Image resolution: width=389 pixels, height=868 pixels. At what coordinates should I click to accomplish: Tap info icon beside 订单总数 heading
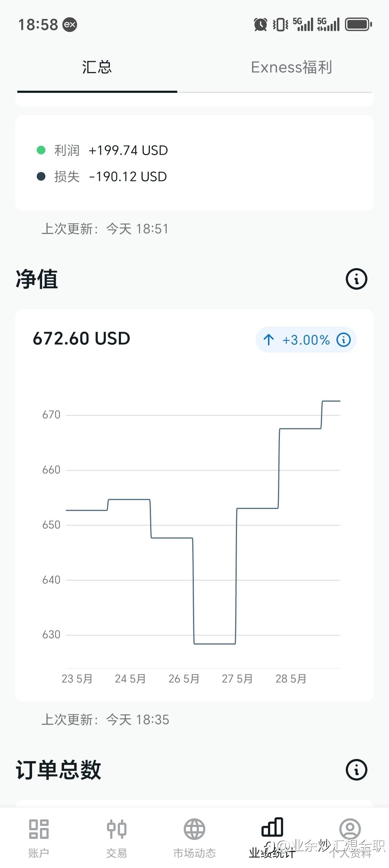click(x=356, y=770)
